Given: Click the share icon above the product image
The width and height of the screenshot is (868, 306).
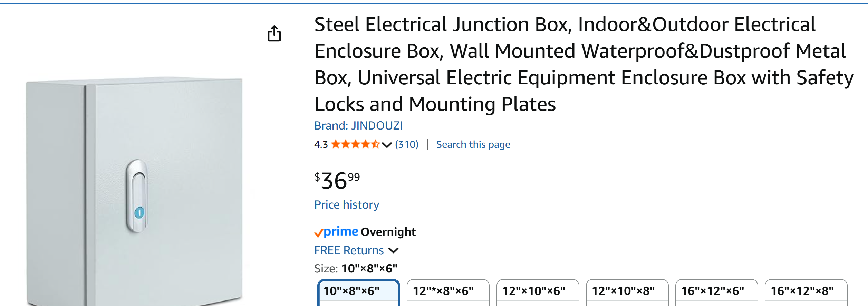Looking at the screenshot, I should 274,34.
